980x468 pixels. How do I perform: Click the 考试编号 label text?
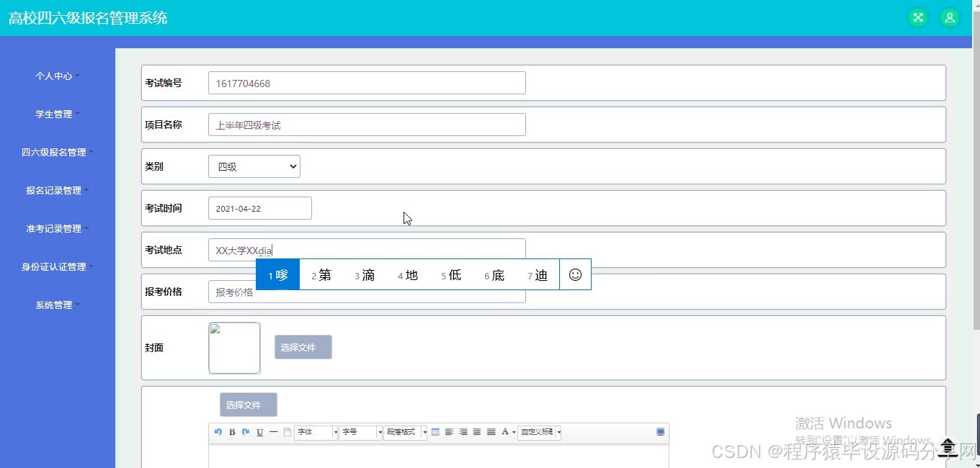tap(164, 83)
